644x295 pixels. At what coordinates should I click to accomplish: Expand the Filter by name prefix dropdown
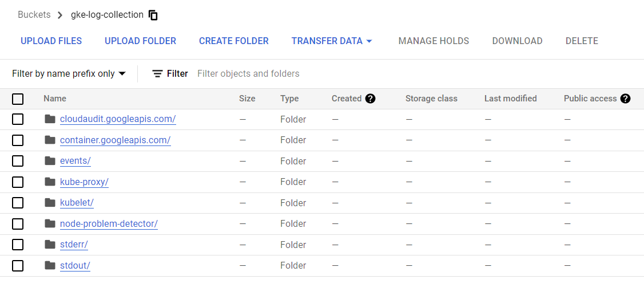click(69, 74)
